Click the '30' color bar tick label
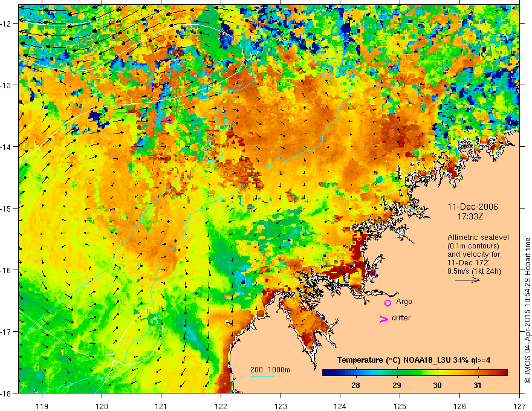Viewport: 532px width, 411px height. [437, 385]
